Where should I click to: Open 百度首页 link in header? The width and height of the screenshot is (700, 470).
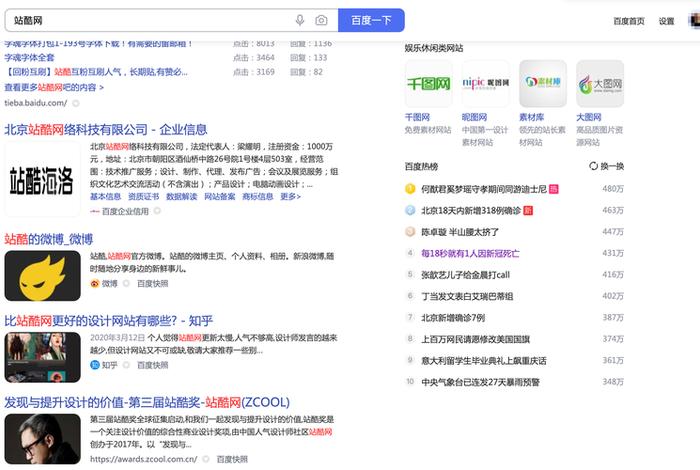coord(629,21)
